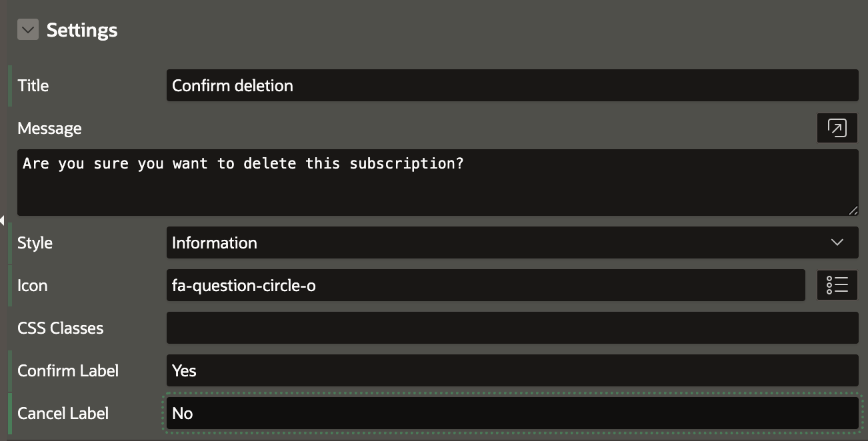Click the CSS Classes property label

61,328
